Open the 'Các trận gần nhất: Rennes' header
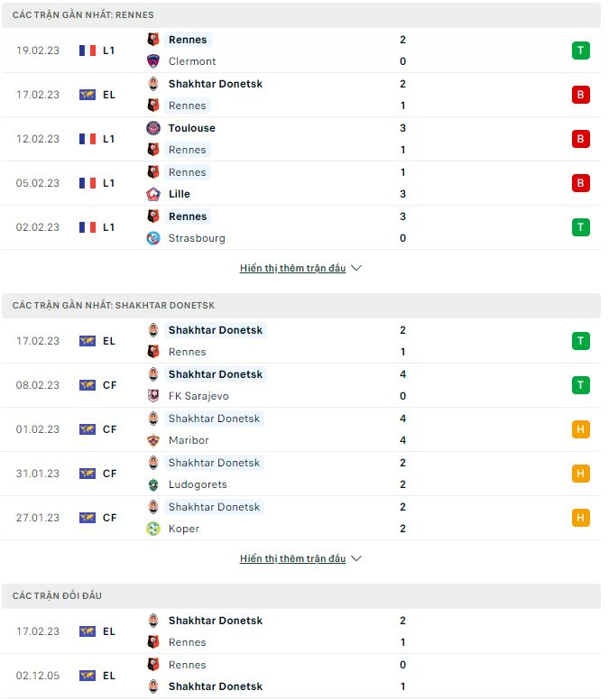 pyautogui.click(x=83, y=15)
